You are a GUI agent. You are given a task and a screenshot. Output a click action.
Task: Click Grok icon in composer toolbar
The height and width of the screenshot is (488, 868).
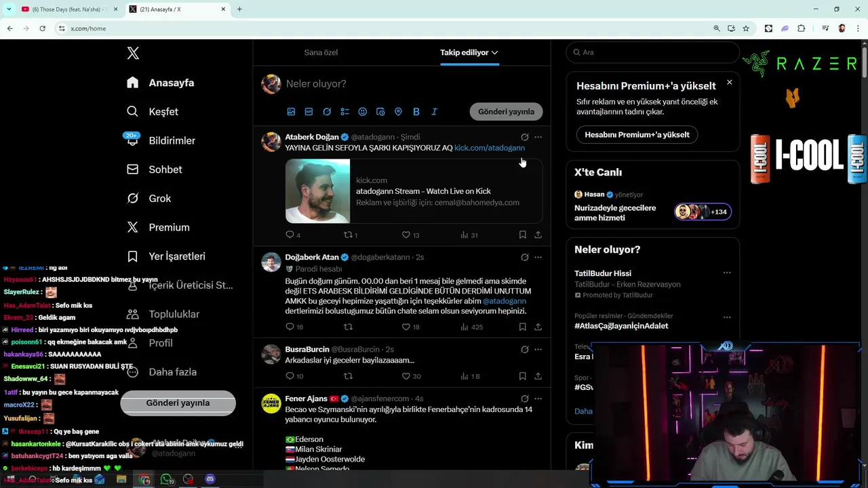click(327, 112)
